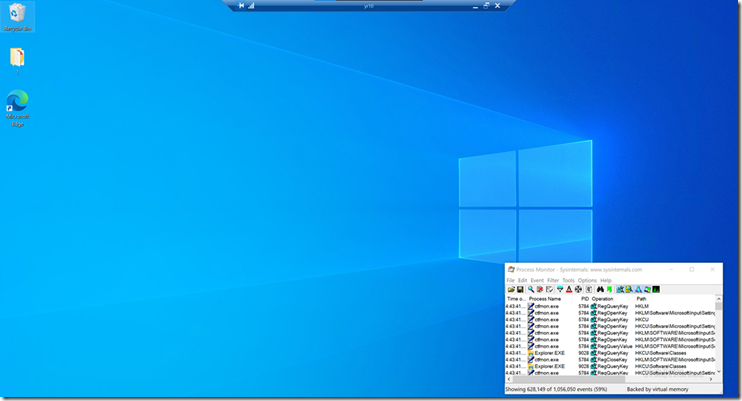Minimize the remote session from connection bar
Screen dimensions: 742x401
coord(475,6)
